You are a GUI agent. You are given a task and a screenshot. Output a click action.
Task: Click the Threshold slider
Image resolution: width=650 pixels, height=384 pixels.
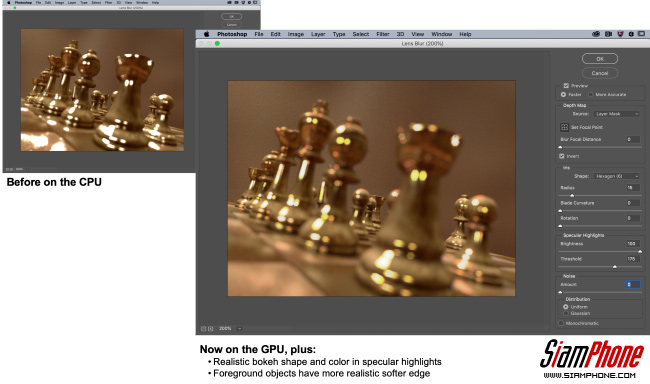[600, 267]
